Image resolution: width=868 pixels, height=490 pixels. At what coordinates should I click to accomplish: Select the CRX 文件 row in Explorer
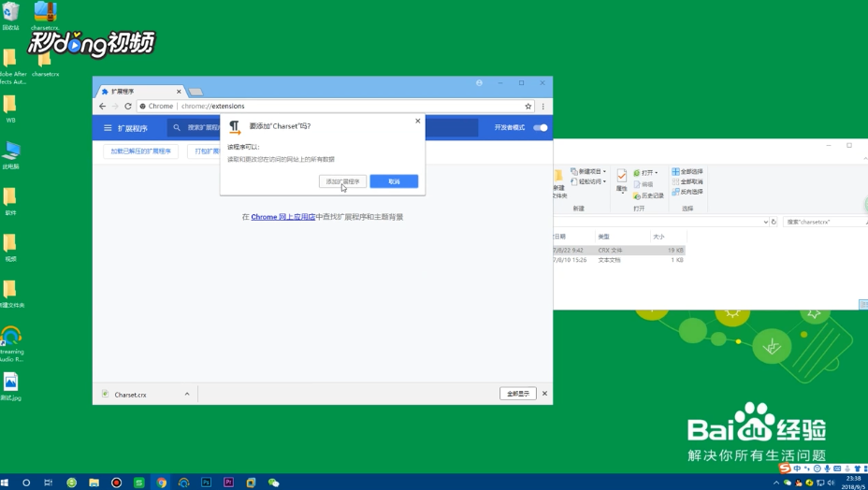click(619, 251)
